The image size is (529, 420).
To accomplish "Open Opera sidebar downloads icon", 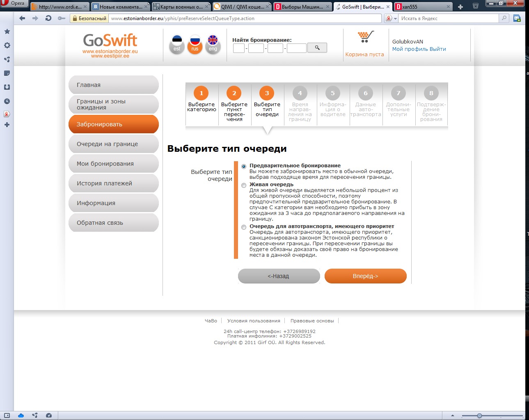I will (x=7, y=87).
